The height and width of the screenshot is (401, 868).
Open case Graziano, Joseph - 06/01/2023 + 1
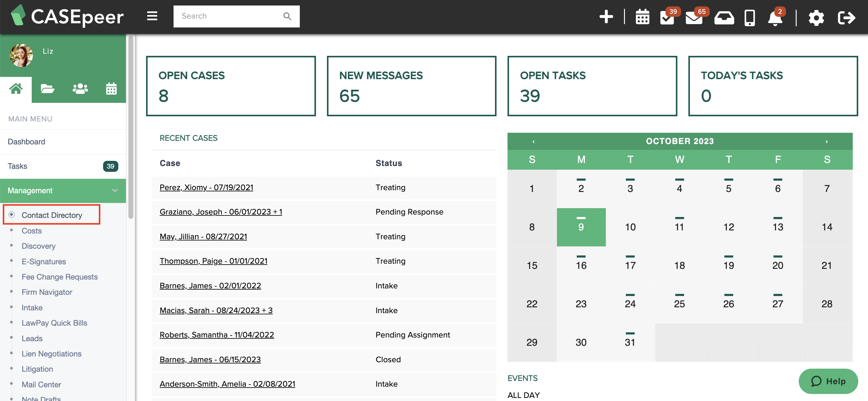(221, 212)
